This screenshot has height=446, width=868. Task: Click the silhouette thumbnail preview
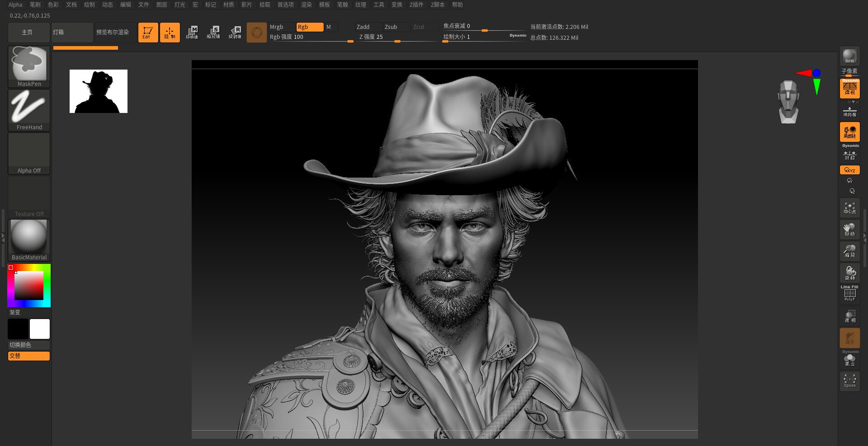(x=99, y=91)
